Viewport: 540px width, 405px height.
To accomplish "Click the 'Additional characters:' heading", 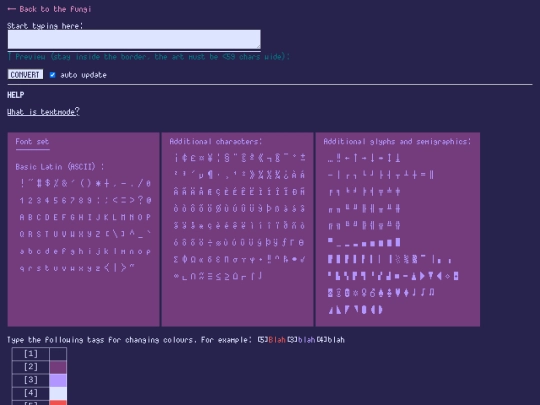I will (x=216, y=141).
